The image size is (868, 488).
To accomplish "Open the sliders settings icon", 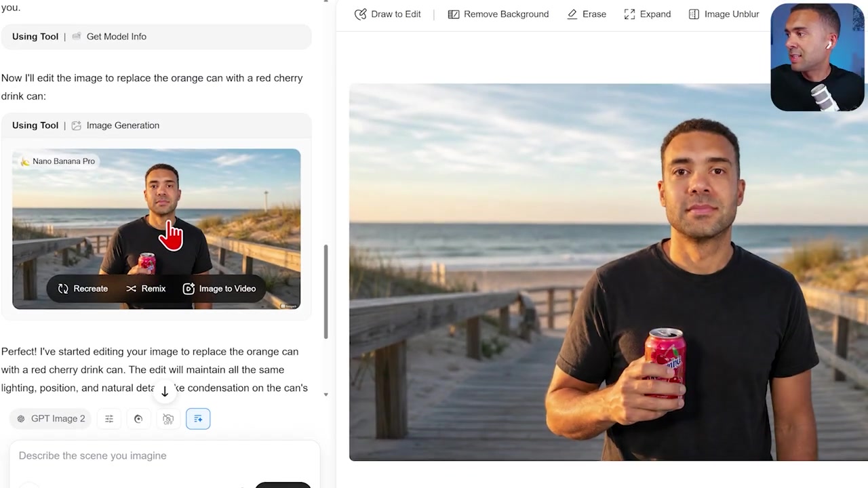I will pos(109,419).
